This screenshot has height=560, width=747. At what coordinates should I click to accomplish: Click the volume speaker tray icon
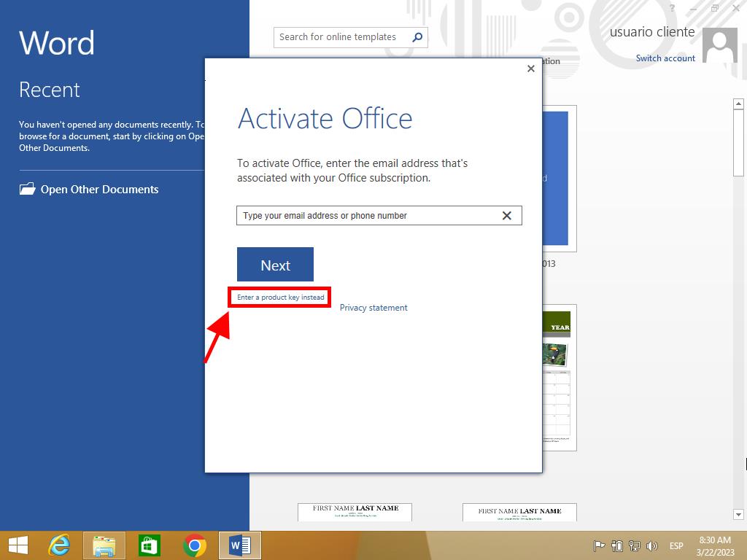tap(651, 546)
